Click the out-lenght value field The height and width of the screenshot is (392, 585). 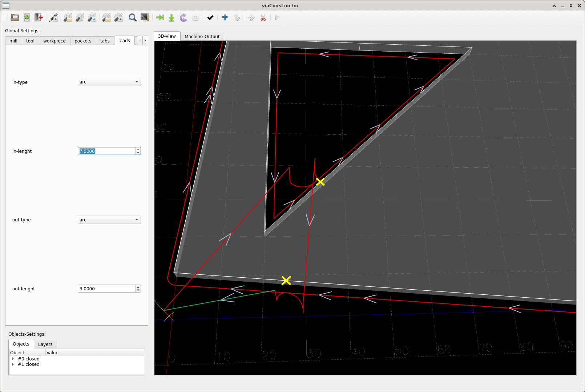(107, 289)
